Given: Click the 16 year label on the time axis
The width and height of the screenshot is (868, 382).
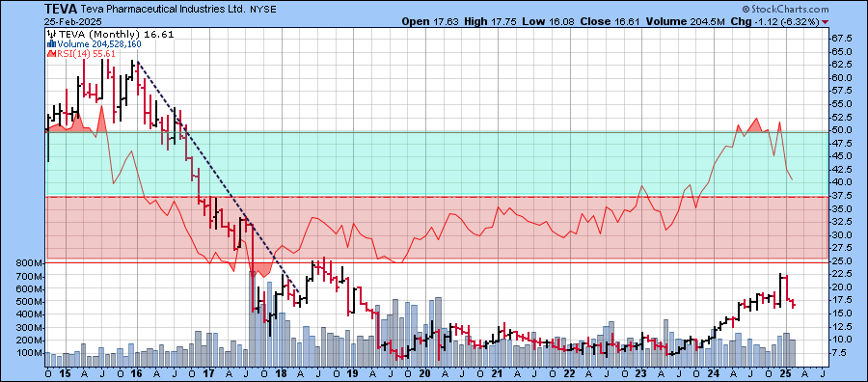Looking at the screenshot, I should coord(137,374).
